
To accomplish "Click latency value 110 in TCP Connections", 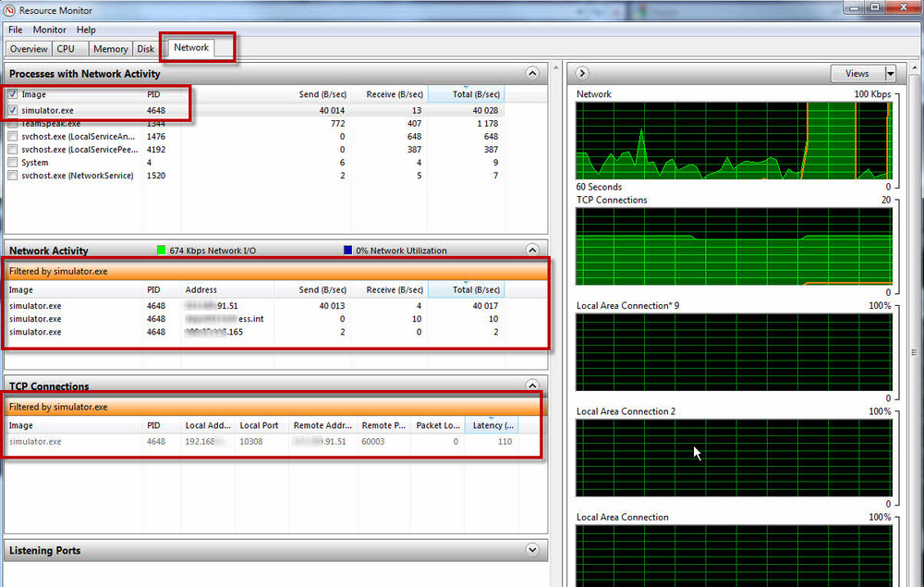I will point(505,442).
